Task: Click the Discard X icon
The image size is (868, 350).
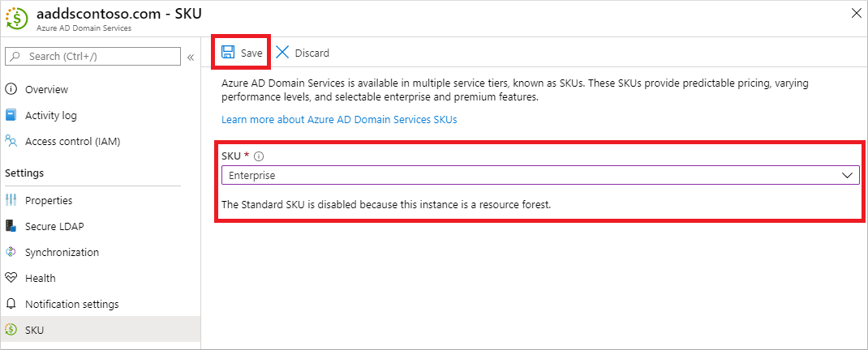Action: click(282, 53)
